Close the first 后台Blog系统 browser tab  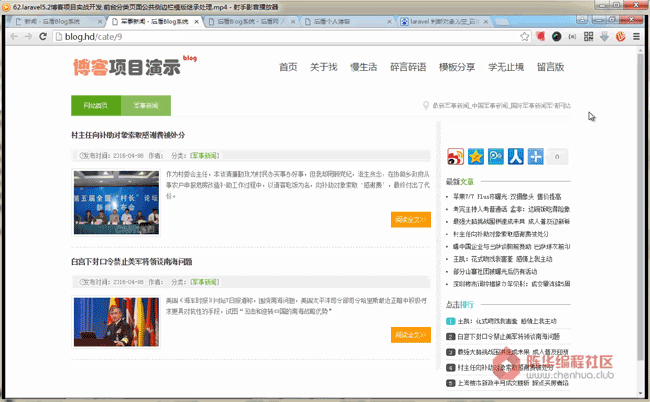tap(99, 22)
